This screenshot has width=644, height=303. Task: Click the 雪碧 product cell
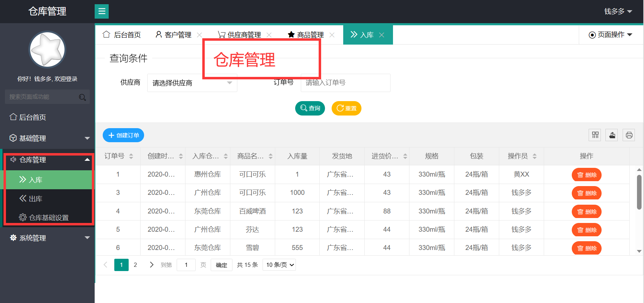click(x=252, y=248)
